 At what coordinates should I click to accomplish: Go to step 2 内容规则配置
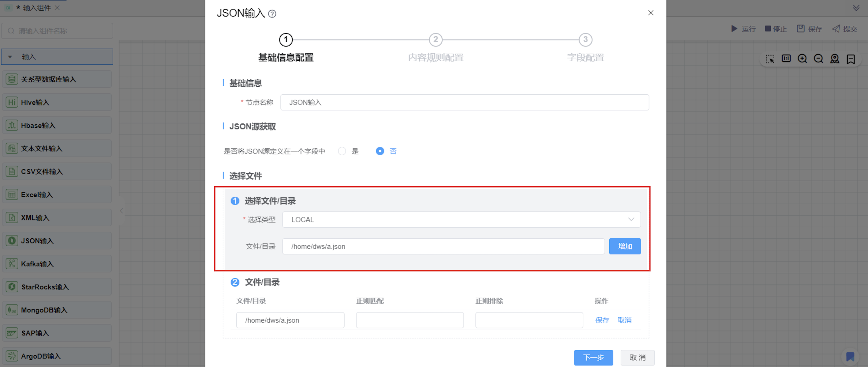435,40
